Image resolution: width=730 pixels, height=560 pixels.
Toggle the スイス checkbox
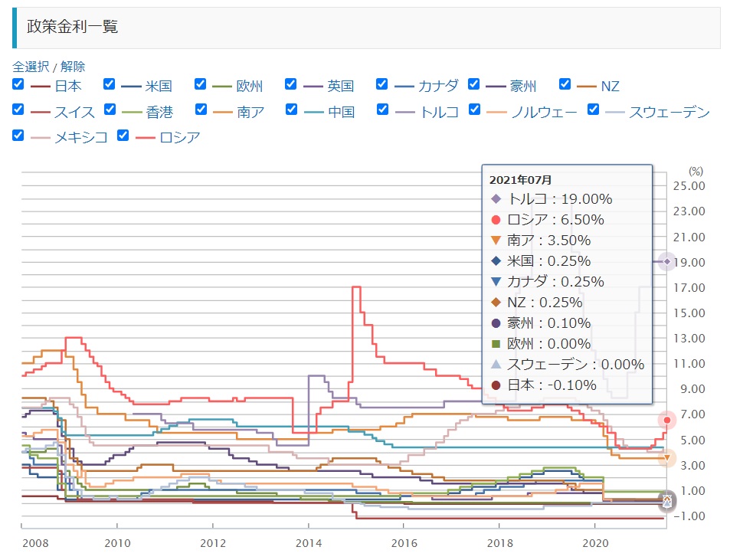18,110
